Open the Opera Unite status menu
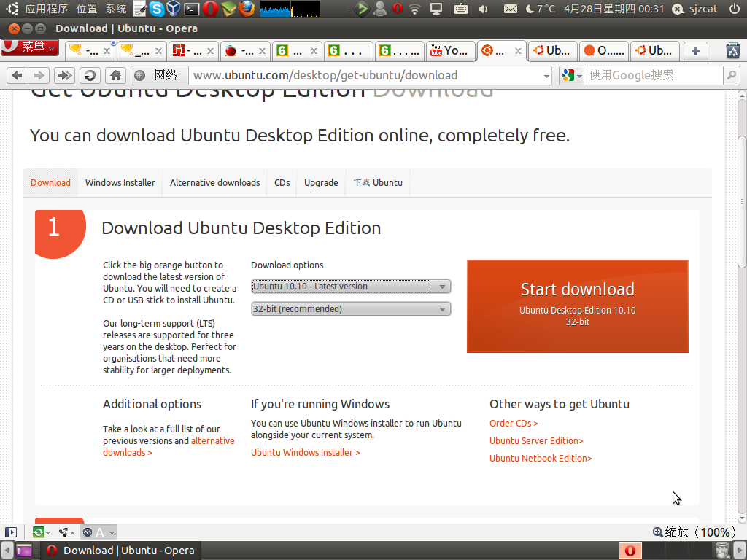 (66, 532)
